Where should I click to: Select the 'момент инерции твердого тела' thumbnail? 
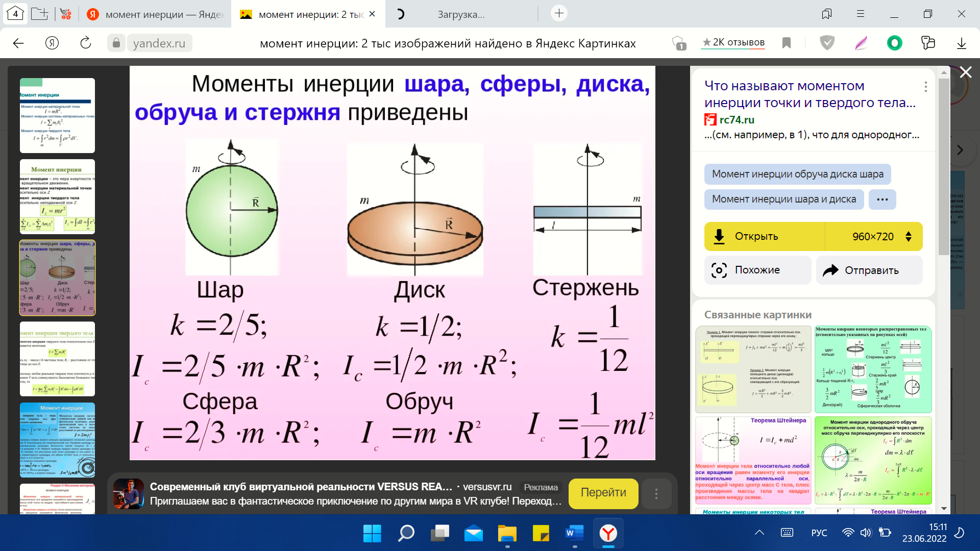pyautogui.click(x=57, y=359)
